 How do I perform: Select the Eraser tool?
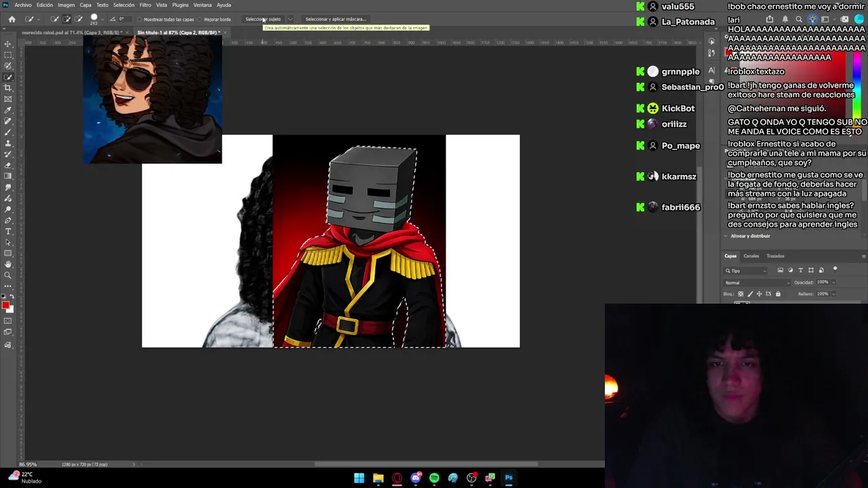click(8, 165)
